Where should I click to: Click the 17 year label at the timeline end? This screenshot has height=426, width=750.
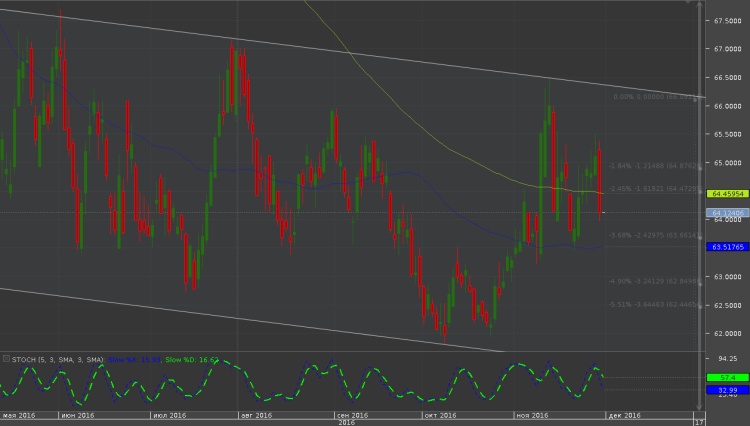tap(699, 423)
